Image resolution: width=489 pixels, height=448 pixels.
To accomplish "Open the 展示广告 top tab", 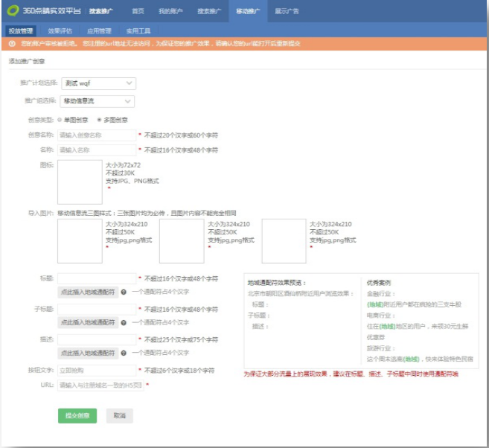I will [x=287, y=12].
